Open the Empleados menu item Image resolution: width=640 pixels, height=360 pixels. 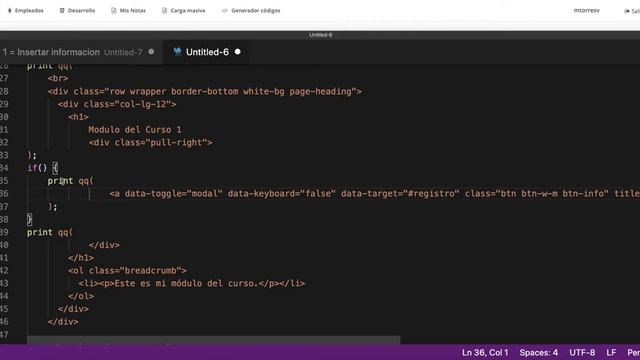pos(25,11)
